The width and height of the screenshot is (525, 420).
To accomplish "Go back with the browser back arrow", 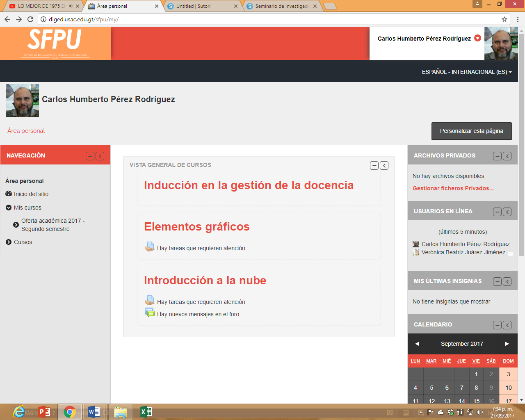I will (7, 19).
